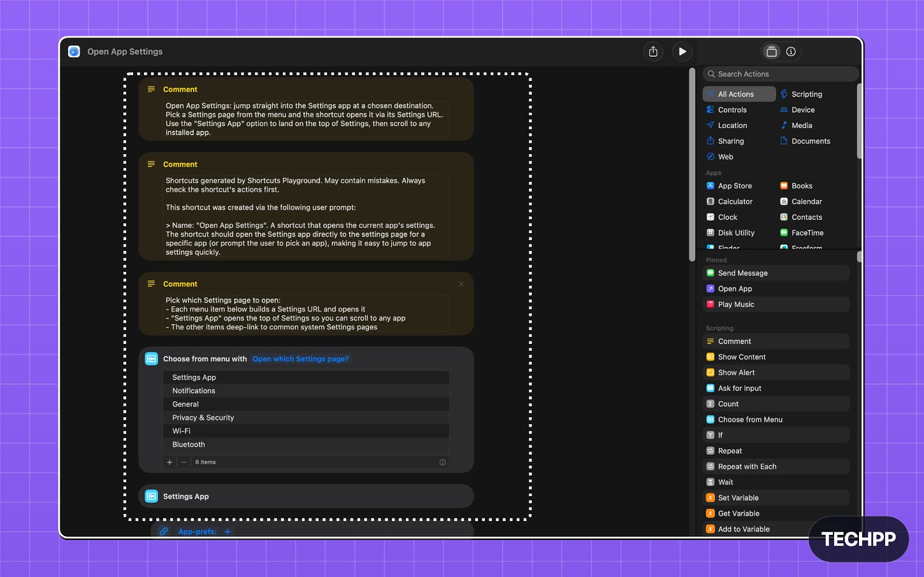
Task: Add the Show Content action
Action: click(x=776, y=357)
